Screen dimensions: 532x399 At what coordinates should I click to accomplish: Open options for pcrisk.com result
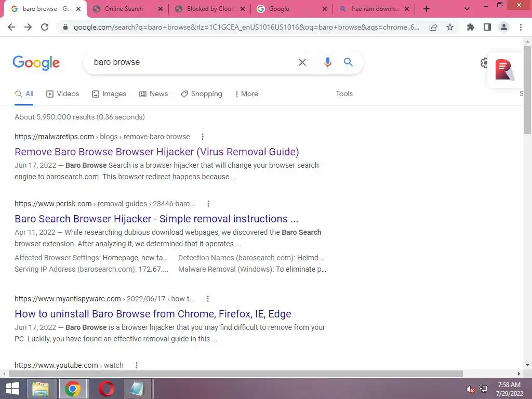click(208, 204)
